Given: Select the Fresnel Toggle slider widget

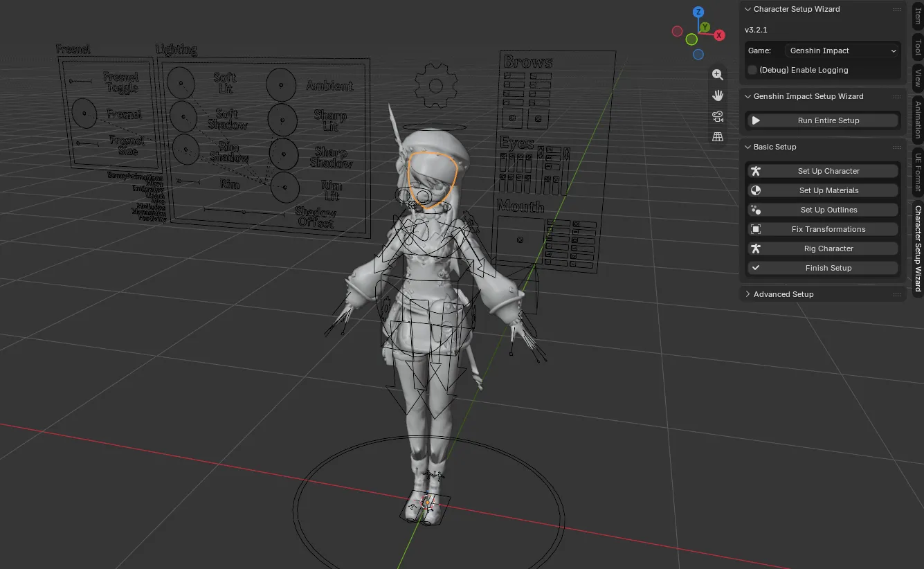Looking at the screenshot, I should pos(80,82).
